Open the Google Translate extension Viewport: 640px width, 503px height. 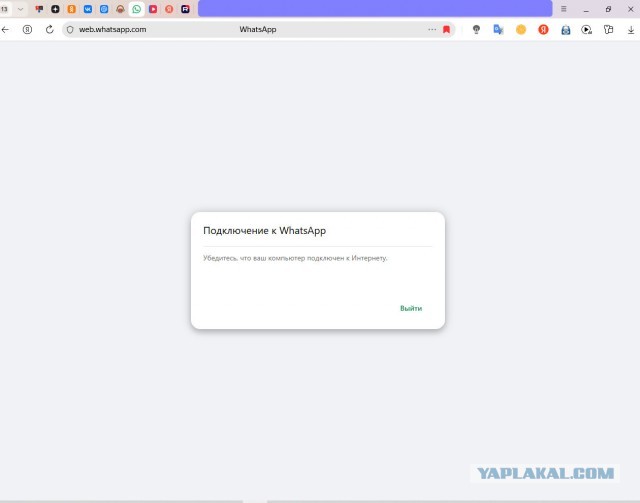(498, 29)
